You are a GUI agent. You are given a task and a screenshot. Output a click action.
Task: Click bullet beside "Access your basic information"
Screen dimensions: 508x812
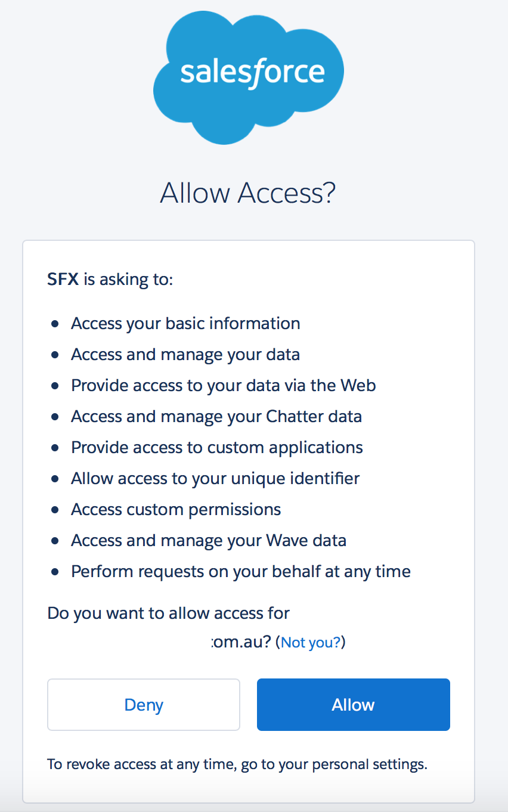(x=55, y=324)
